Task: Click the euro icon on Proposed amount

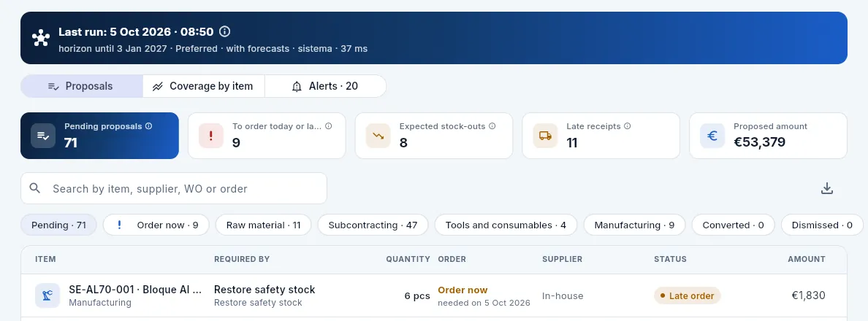Action: 712,136
